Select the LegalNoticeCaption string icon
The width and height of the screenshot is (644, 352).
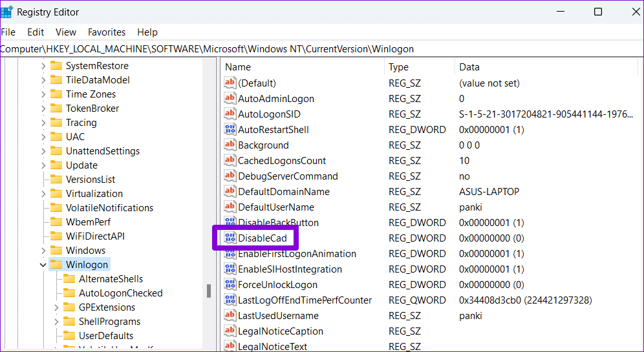[x=230, y=331]
